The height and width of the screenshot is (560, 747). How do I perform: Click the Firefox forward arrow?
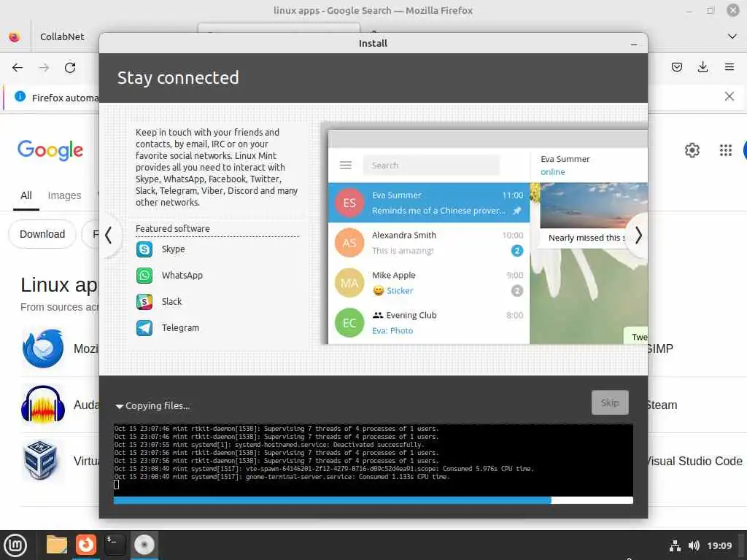point(44,68)
